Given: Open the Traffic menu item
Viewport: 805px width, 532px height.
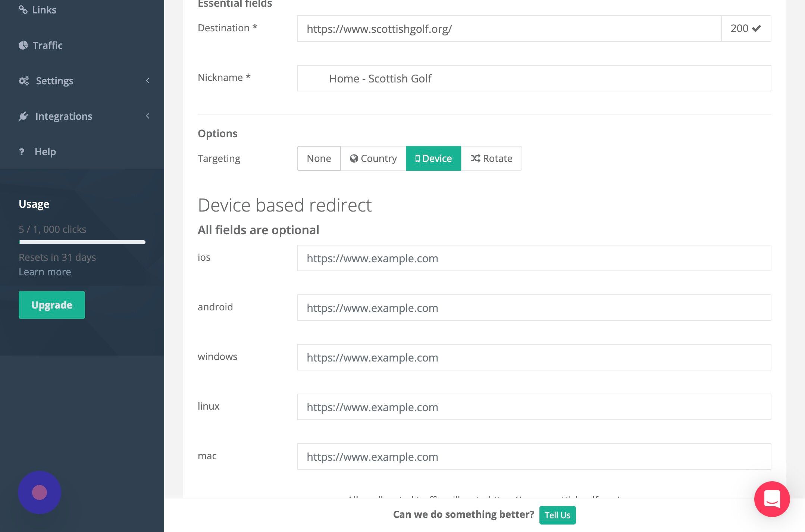Looking at the screenshot, I should tap(47, 45).
